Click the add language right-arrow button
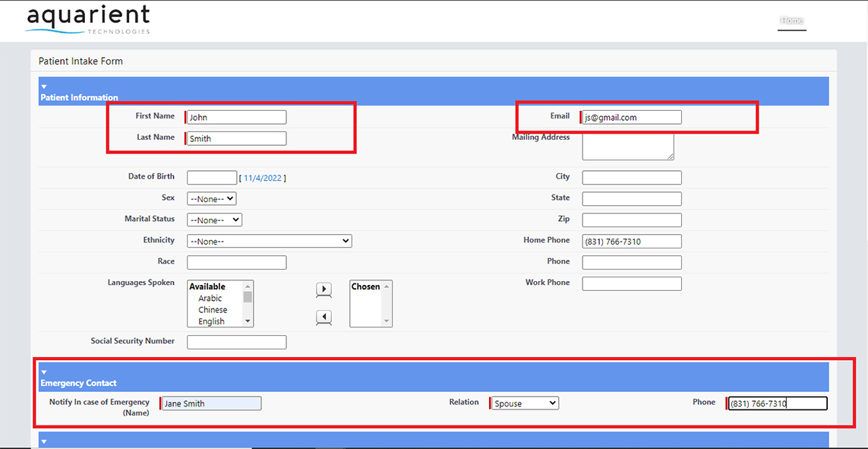868x449 pixels. [324, 289]
